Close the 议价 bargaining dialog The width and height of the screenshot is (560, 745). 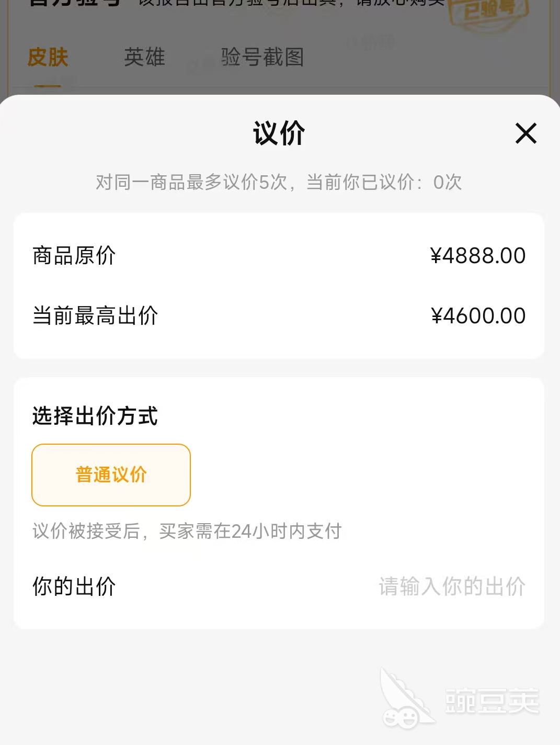pyautogui.click(x=525, y=133)
